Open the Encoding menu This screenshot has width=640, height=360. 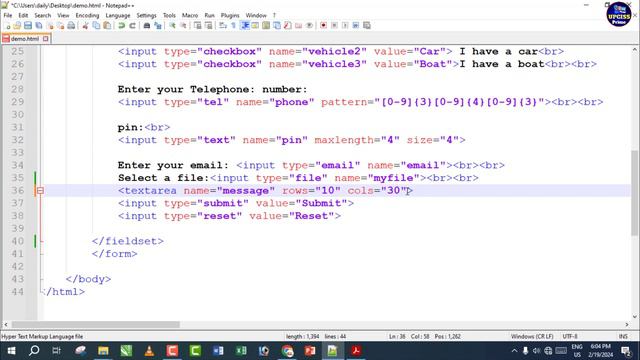[x=87, y=15]
